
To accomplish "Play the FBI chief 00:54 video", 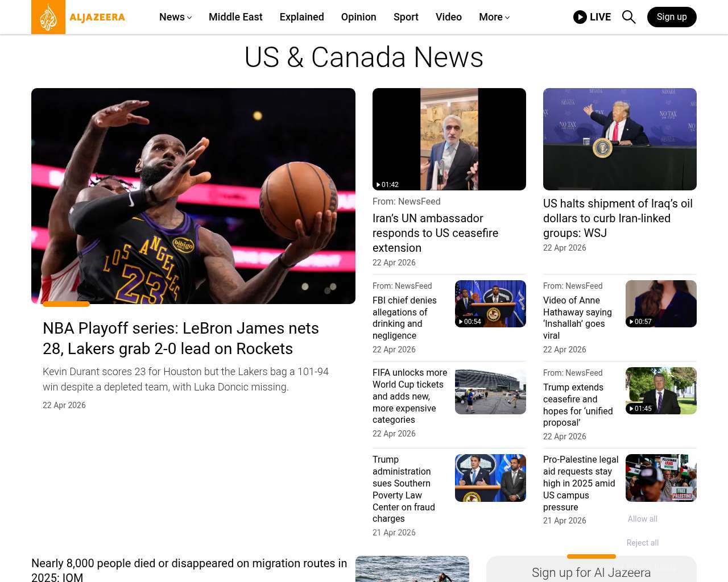I will tap(490, 304).
